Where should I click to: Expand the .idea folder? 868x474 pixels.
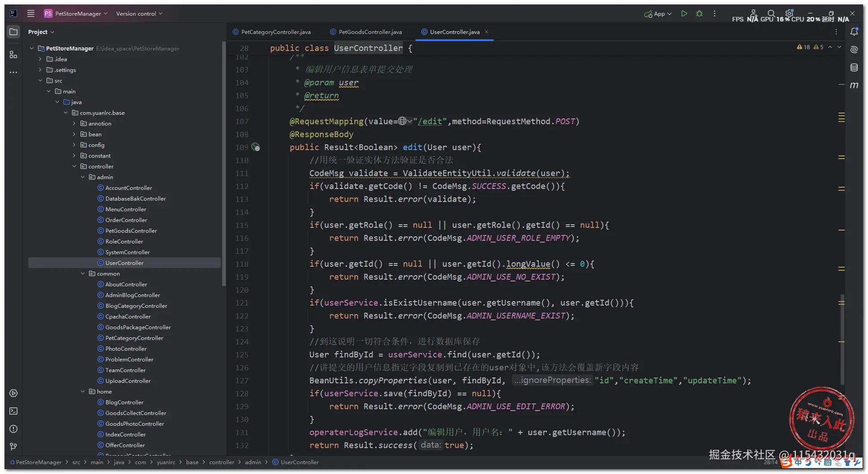[40, 59]
